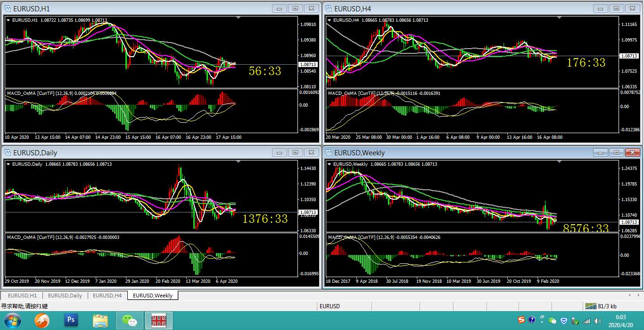Viewport: 644px width, 330px height.
Task: Click the Sogou input method tray icon
Action: 521,320
